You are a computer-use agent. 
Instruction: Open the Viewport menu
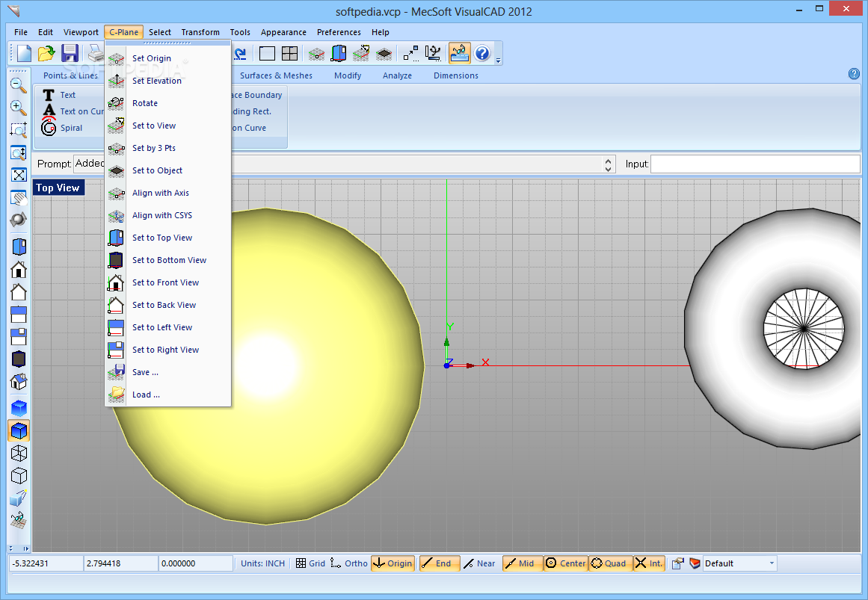pyautogui.click(x=81, y=32)
